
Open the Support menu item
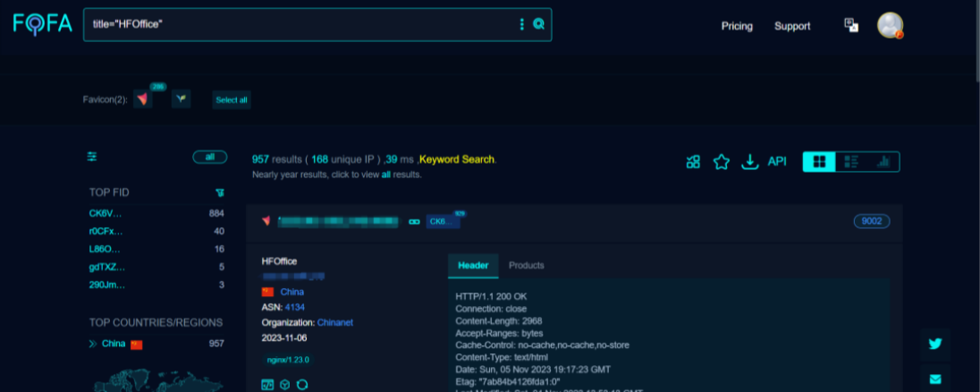pyautogui.click(x=792, y=26)
